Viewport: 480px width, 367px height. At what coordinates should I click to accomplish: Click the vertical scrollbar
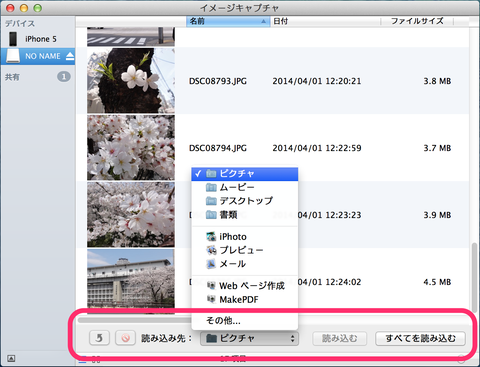(x=474, y=277)
